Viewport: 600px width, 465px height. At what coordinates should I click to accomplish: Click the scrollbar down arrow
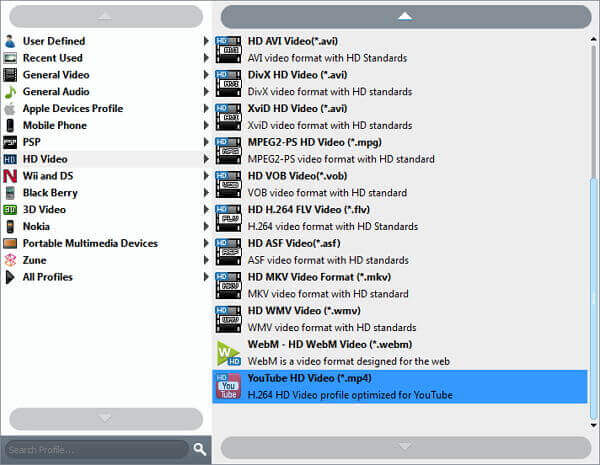click(x=593, y=425)
